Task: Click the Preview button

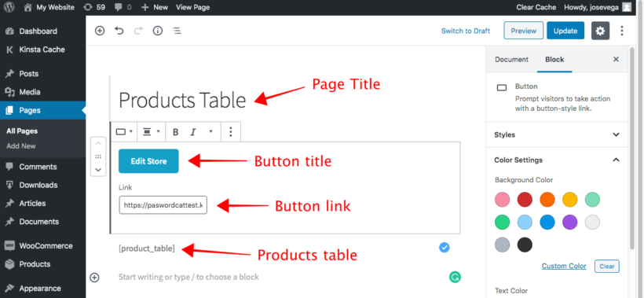Action: point(524,31)
